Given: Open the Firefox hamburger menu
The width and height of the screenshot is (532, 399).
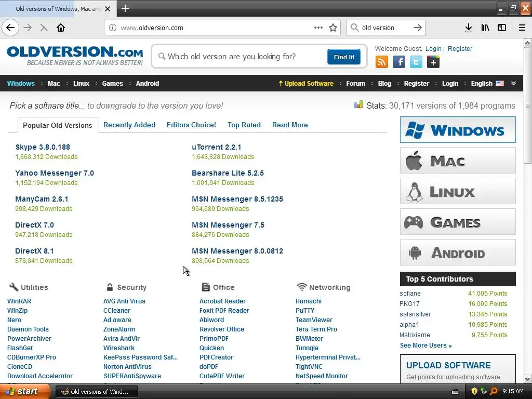Looking at the screenshot, I should pyautogui.click(x=522, y=28).
